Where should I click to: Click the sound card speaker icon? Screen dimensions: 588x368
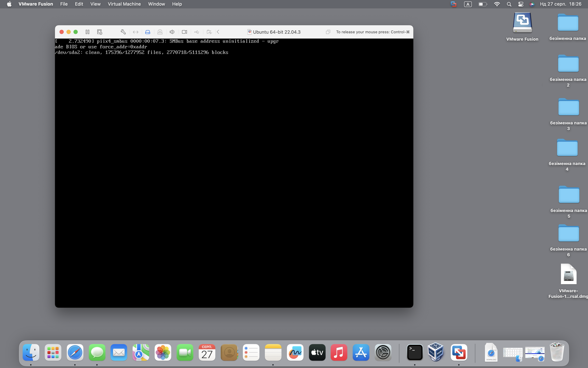coord(172,32)
